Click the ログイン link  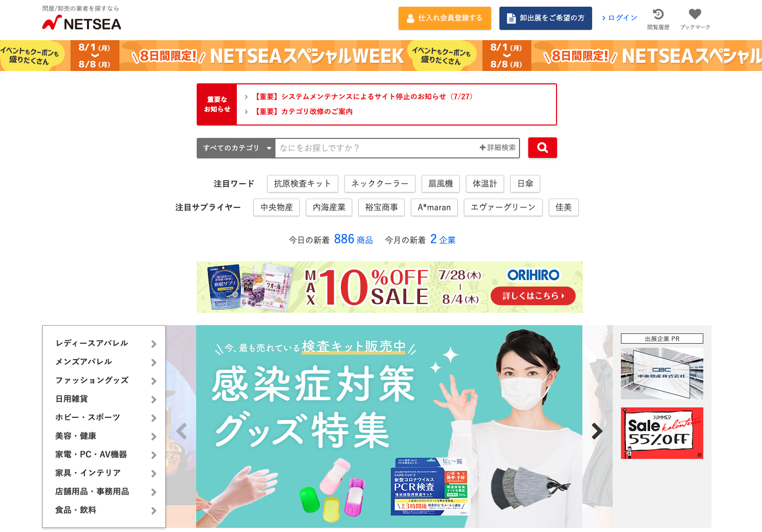point(619,18)
